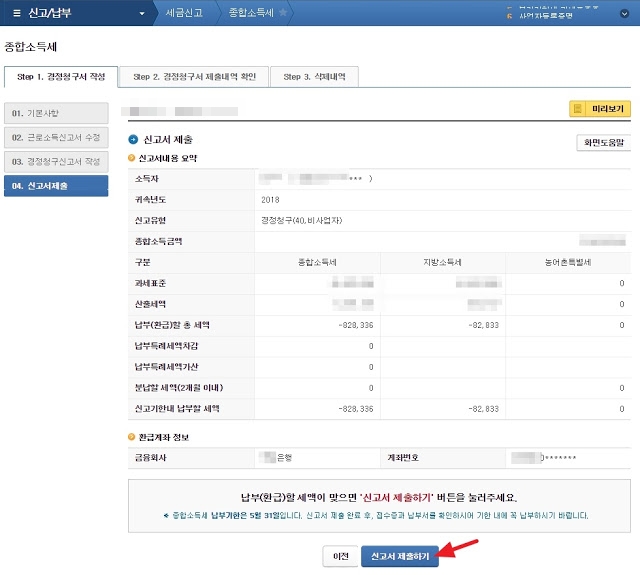This screenshot has height=575, width=640.
Task: Click the 이전 previous button
Action: [340, 556]
